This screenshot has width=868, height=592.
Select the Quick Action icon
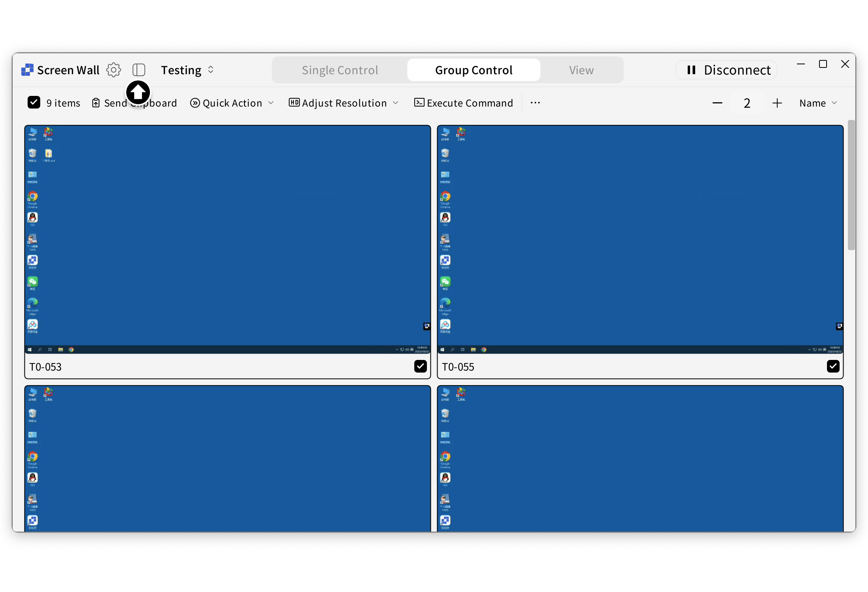coord(195,103)
